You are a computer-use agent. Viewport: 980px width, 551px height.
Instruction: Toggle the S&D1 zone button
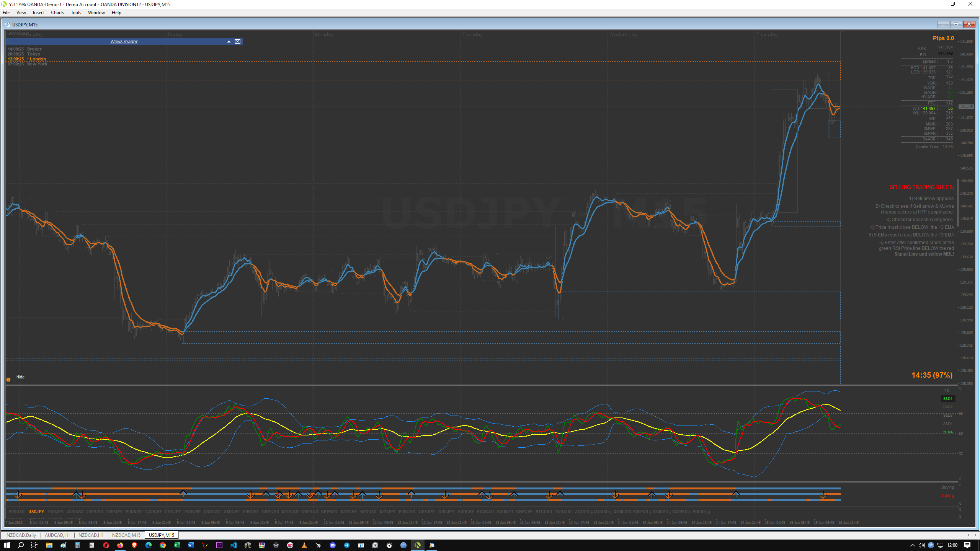[x=947, y=399]
